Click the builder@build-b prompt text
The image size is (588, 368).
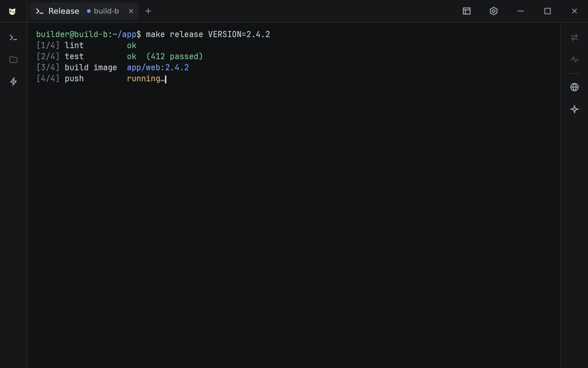point(72,34)
